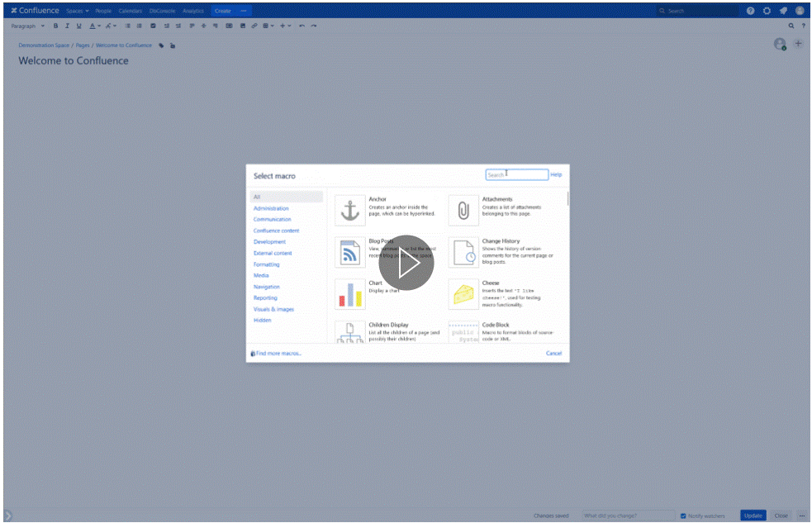Image resolution: width=812 pixels, height=523 pixels.
Task: Click the Cancel link in macro dialog
Action: tap(553, 353)
